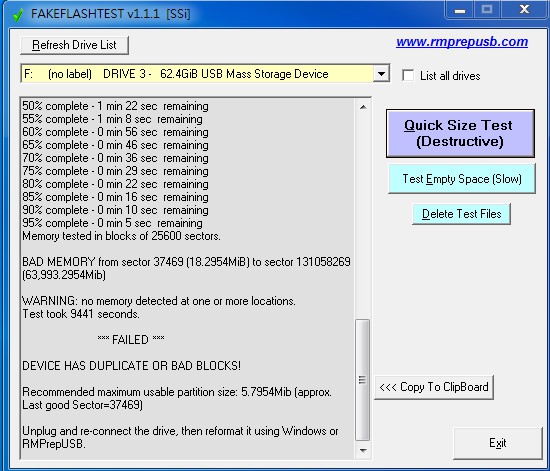
Task: Run Test Empty Space (Slow)
Action: click(462, 179)
